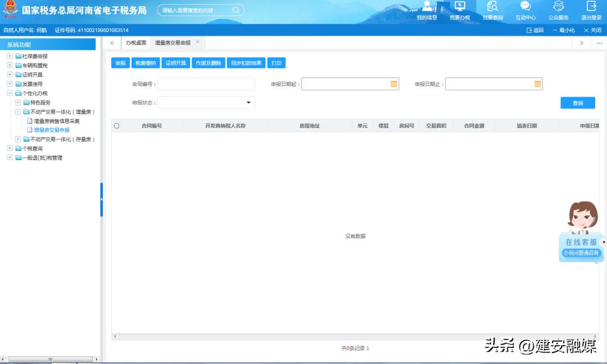Click inside the 合同编号 input field
The width and height of the screenshot is (607, 364).
pyautogui.click(x=206, y=83)
